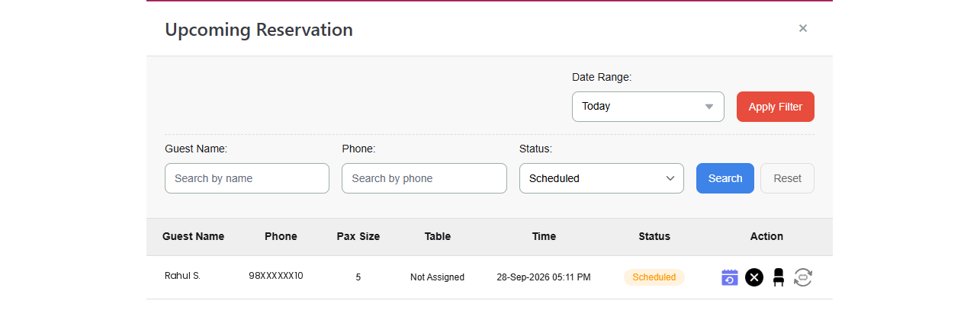Screen dimensions: 980x320
Task: Click the Phone column header
Action: [281, 236]
